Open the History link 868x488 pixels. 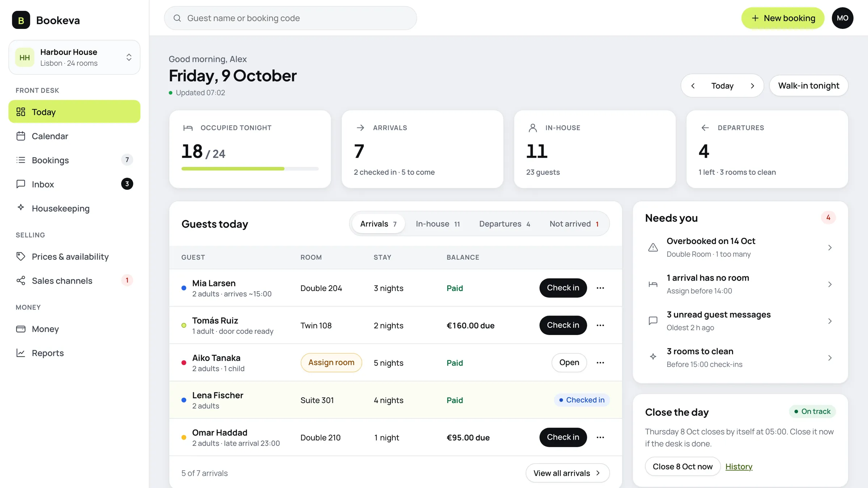739,466
